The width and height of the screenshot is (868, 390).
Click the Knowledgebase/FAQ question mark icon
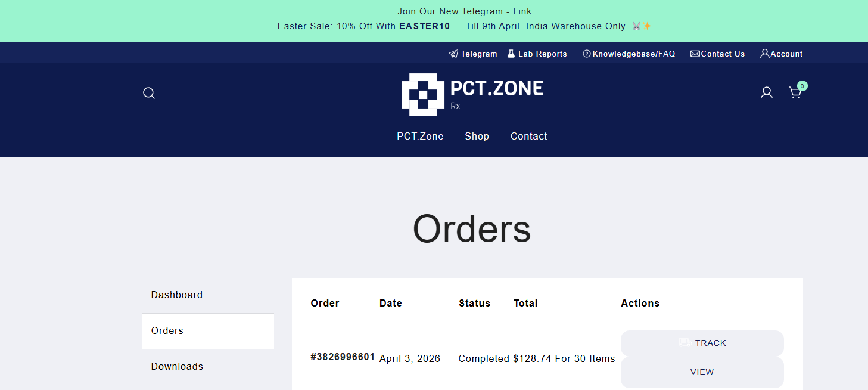coord(587,54)
